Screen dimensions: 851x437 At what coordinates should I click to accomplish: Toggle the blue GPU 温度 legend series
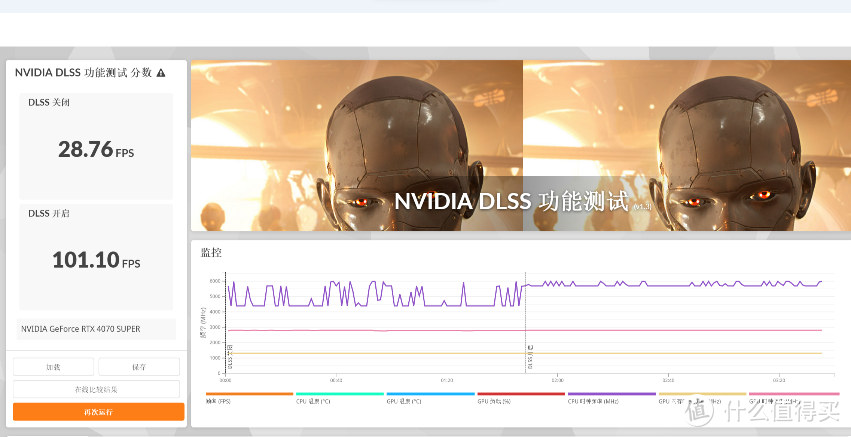click(430, 398)
